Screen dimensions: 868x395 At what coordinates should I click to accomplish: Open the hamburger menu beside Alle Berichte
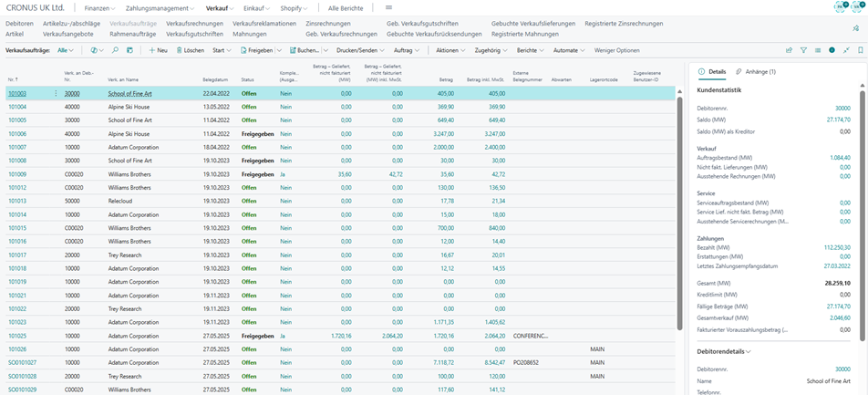pyautogui.click(x=388, y=7)
